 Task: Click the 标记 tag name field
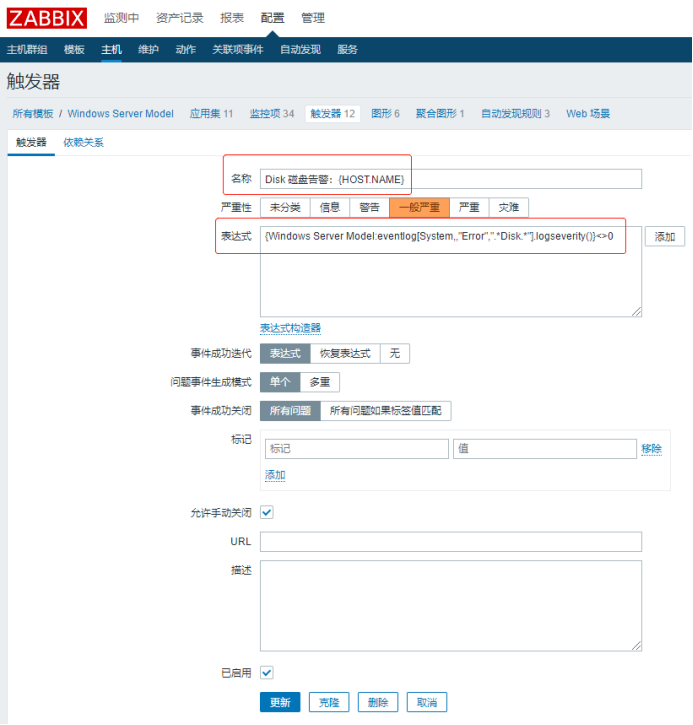356,449
